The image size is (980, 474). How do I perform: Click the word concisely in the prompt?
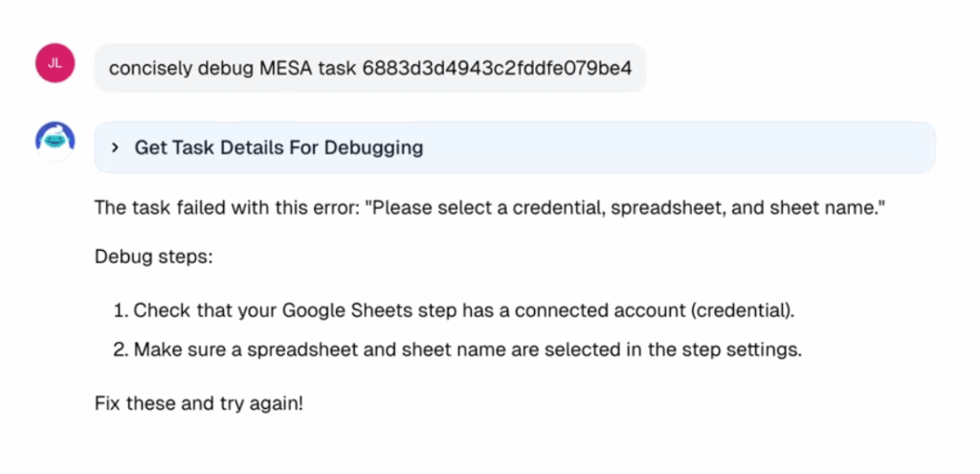click(x=150, y=69)
